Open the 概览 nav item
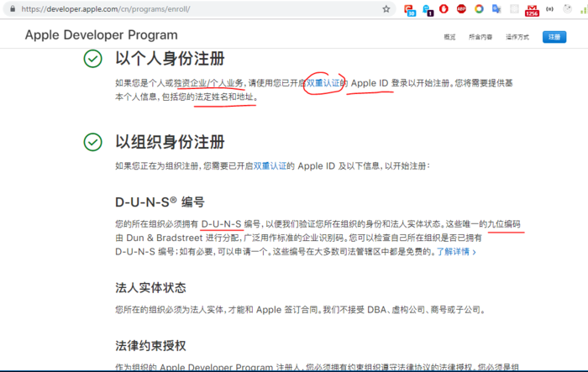This screenshot has width=588, height=372. (449, 37)
